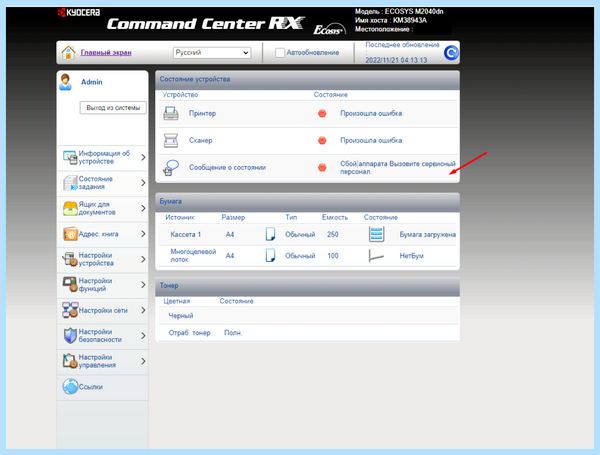Click the home house icon
This screenshot has width=600, height=455.
(x=68, y=52)
